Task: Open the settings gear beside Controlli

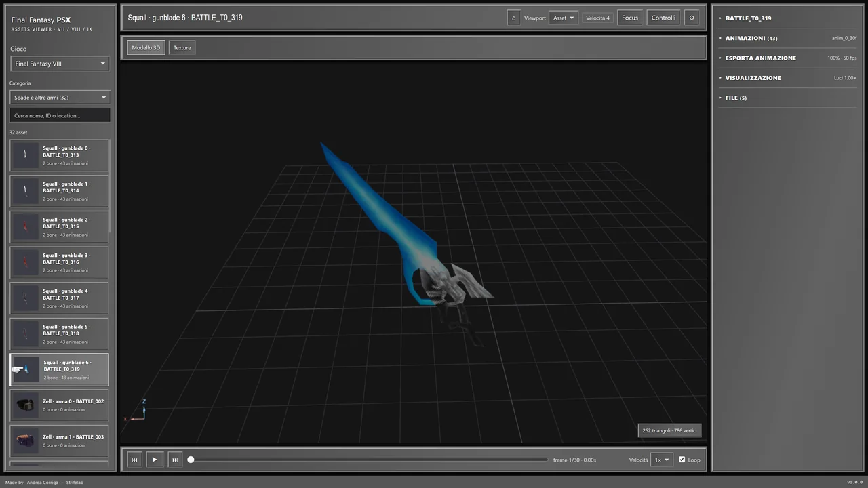Action: pyautogui.click(x=692, y=18)
